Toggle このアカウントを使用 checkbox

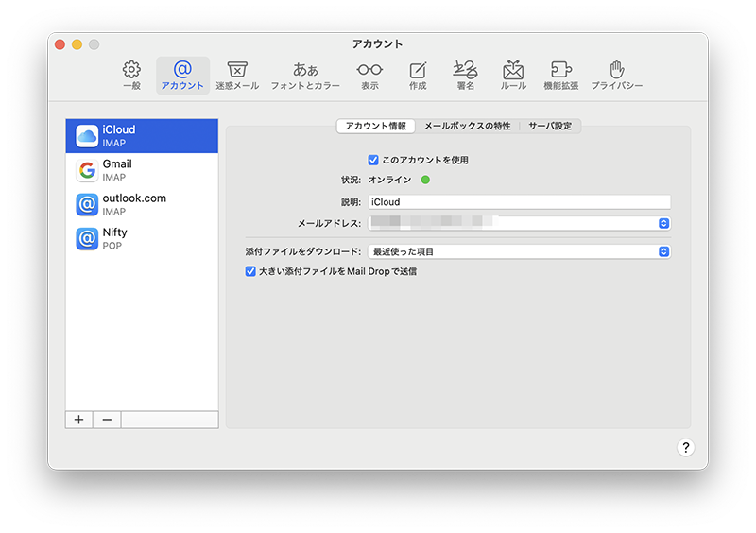pos(373,160)
